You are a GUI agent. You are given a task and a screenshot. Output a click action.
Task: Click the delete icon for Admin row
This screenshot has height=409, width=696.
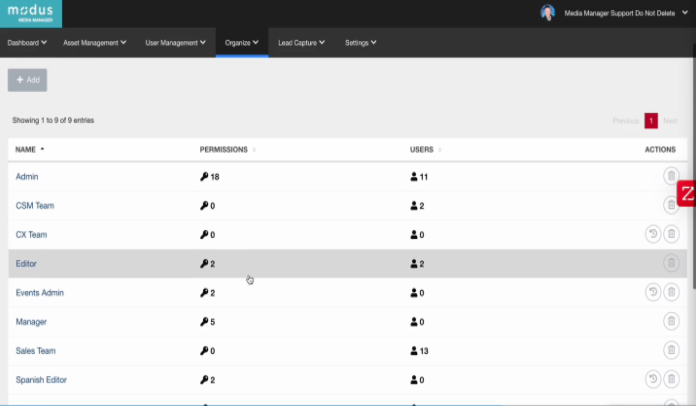[x=671, y=176]
